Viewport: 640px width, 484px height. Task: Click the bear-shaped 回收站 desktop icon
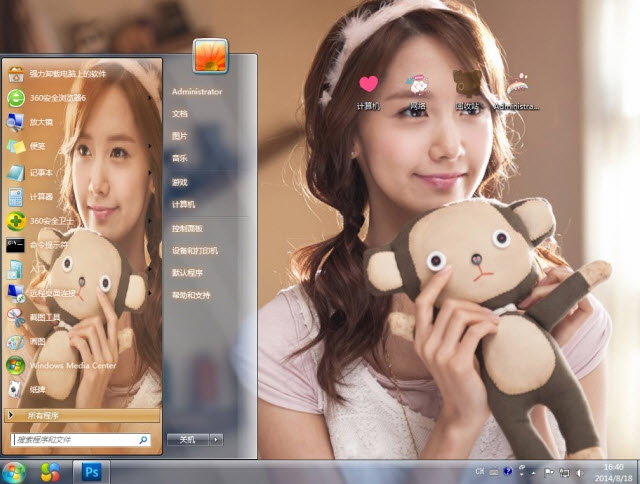point(467,91)
